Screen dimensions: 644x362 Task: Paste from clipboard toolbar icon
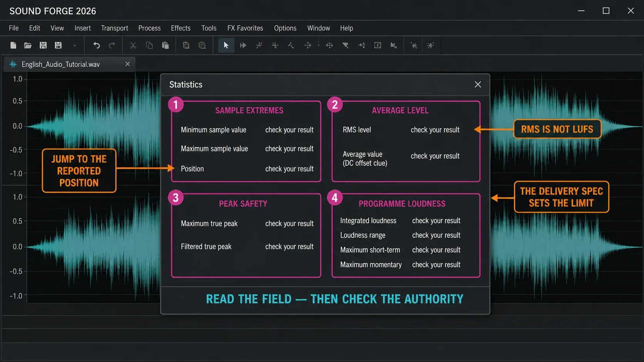point(165,45)
